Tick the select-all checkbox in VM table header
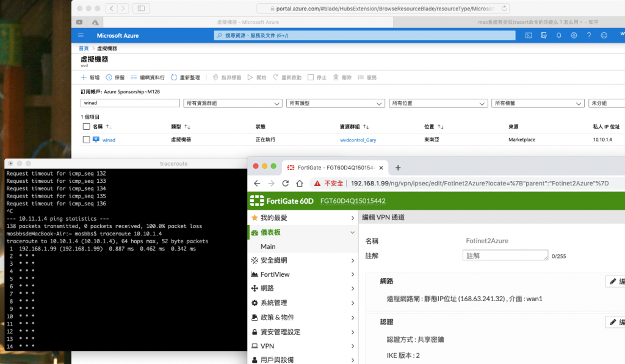Viewport: 625px width, 364px height. [86, 126]
